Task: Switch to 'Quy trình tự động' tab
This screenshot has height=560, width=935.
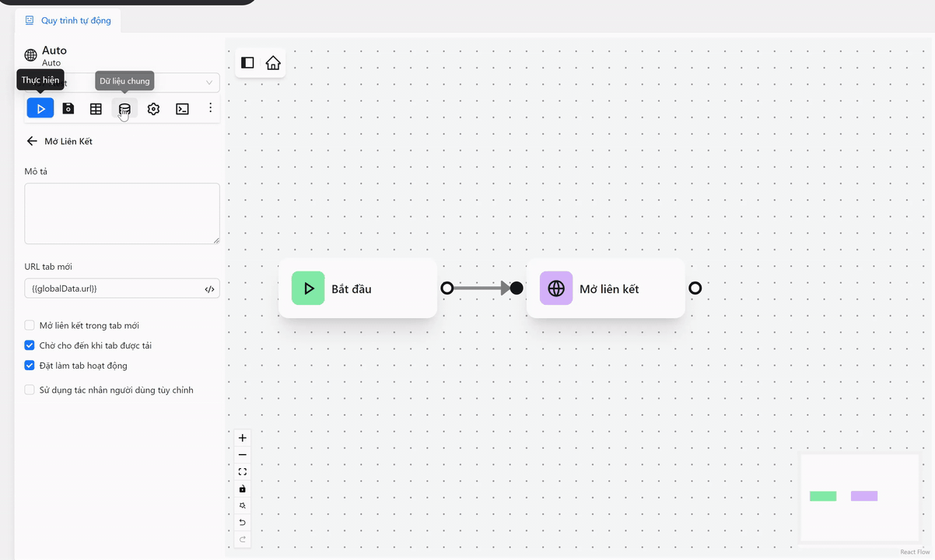Action: pos(68,20)
